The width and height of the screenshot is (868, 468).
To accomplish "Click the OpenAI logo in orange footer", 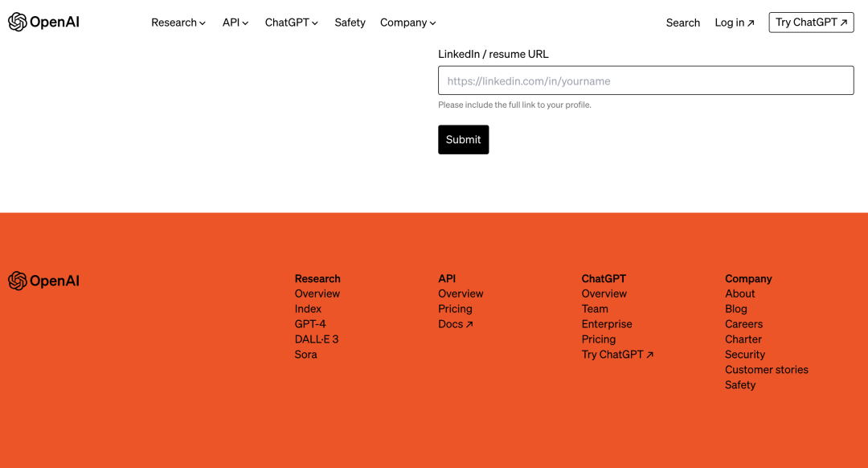I will (x=43, y=281).
